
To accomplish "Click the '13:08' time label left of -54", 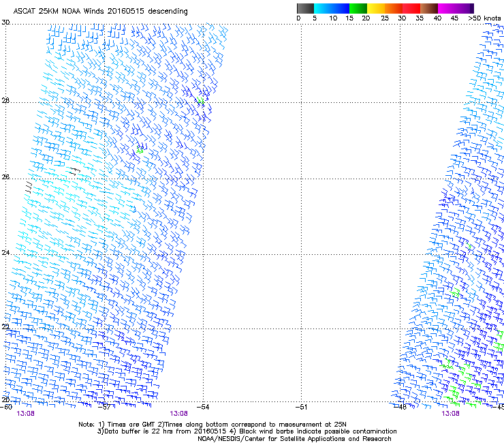I will click(178, 414).
